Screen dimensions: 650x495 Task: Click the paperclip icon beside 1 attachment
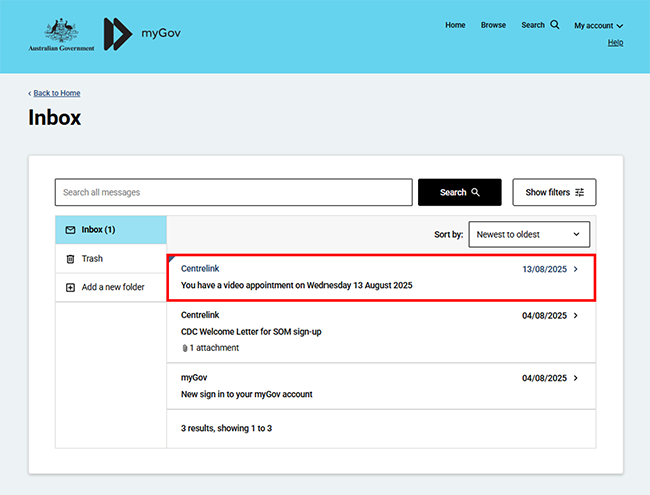[185, 348]
